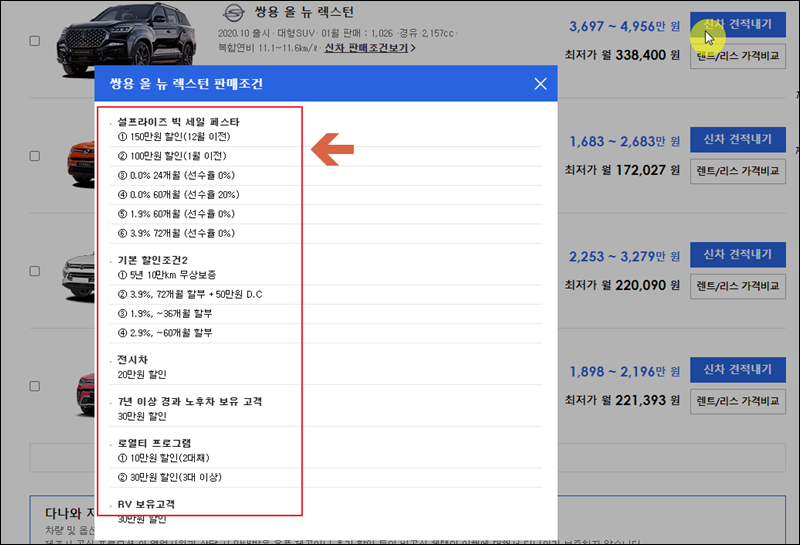Viewport: 800px width, 545px height.
Task: Click the 1,898 ~ 2,196만 원 price range
Action: 624,372
